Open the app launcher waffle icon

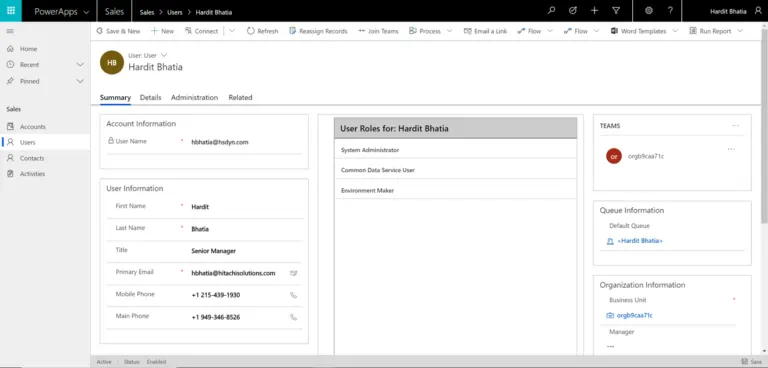(11, 11)
